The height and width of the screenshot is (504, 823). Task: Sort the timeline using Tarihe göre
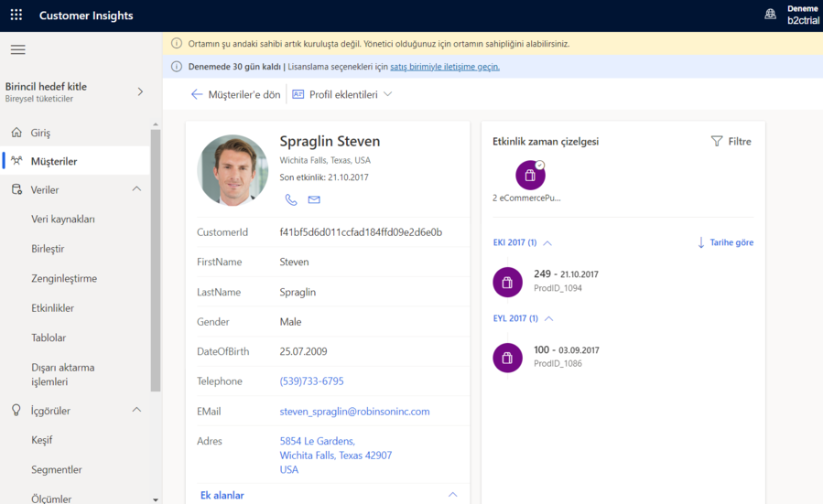click(731, 242)
